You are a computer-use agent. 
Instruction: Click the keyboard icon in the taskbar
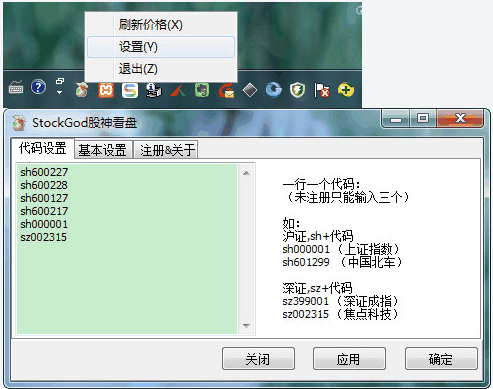tap(16, 87)
